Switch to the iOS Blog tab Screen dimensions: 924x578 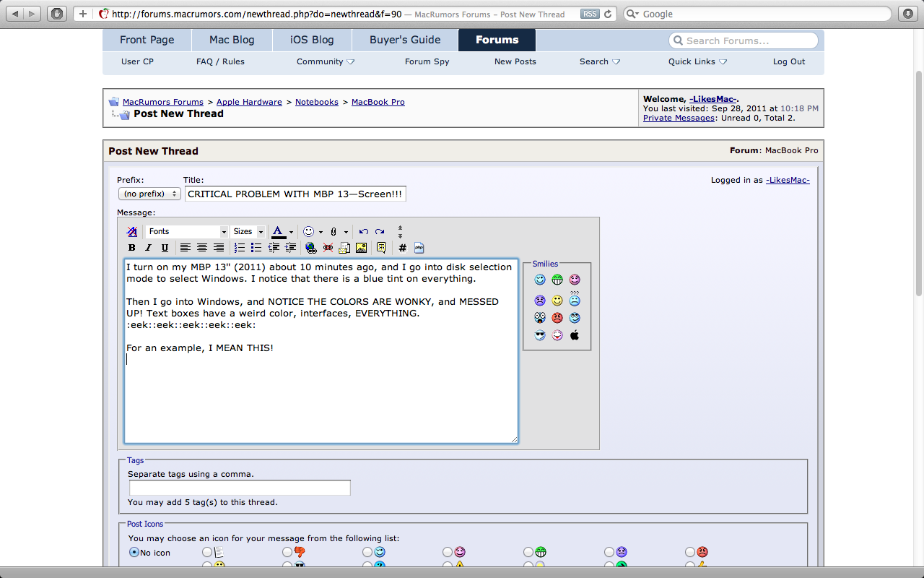(312, 40)
